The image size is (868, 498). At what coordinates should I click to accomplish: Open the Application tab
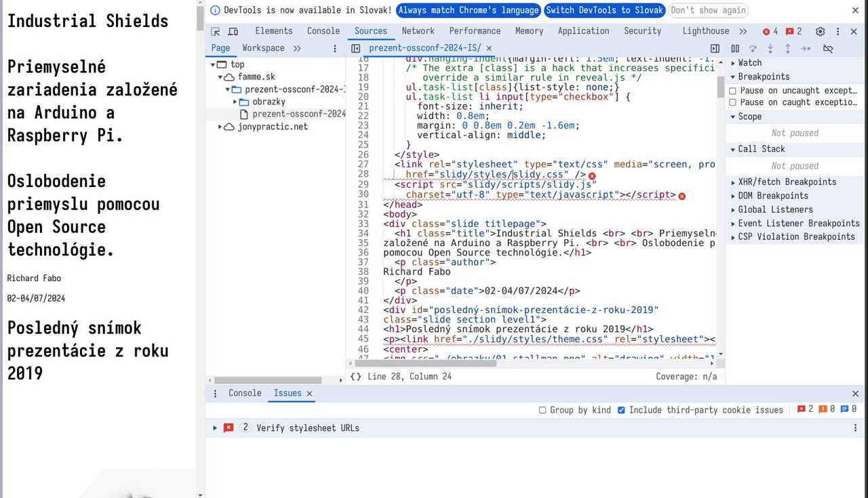point(584,31)
